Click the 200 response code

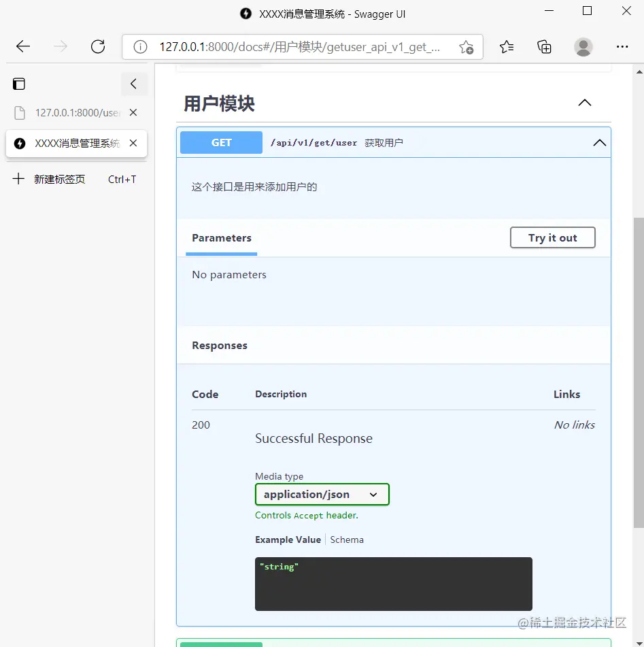click(x=201, y=425)
